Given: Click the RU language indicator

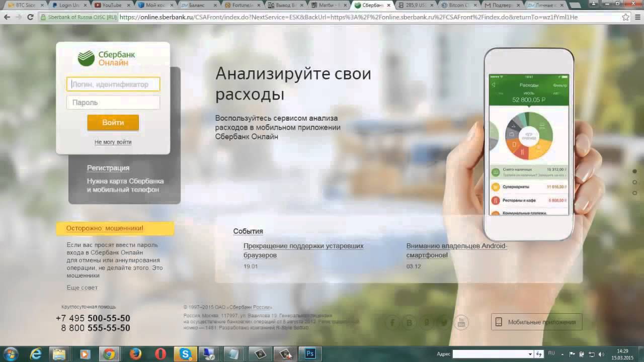Looking at the screenshot, I should [551, 353].
